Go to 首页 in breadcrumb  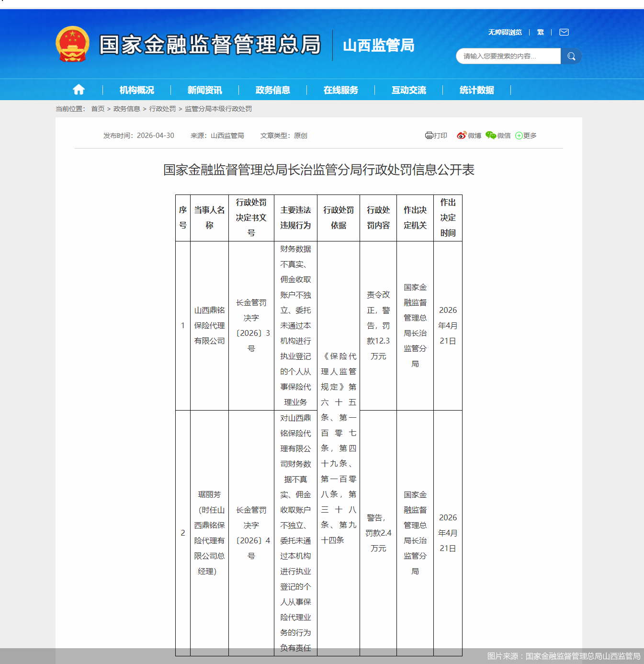coord(98,109)
